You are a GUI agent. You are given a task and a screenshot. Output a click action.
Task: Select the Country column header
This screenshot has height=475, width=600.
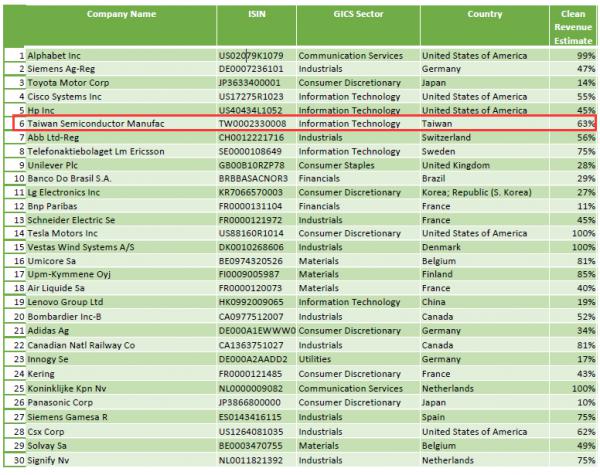[x=484, y=25]
